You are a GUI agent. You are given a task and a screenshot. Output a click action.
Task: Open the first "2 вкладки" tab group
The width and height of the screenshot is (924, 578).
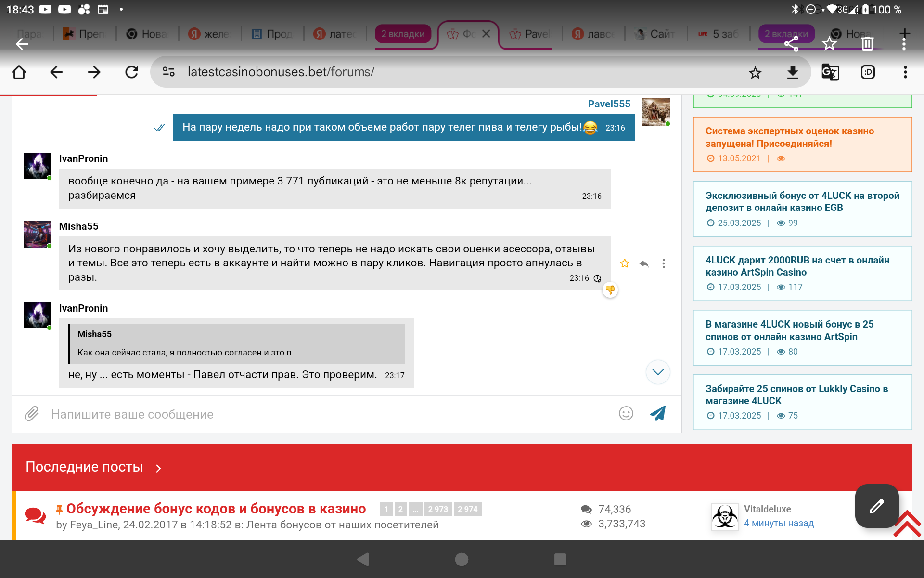[x=403, y=34]
